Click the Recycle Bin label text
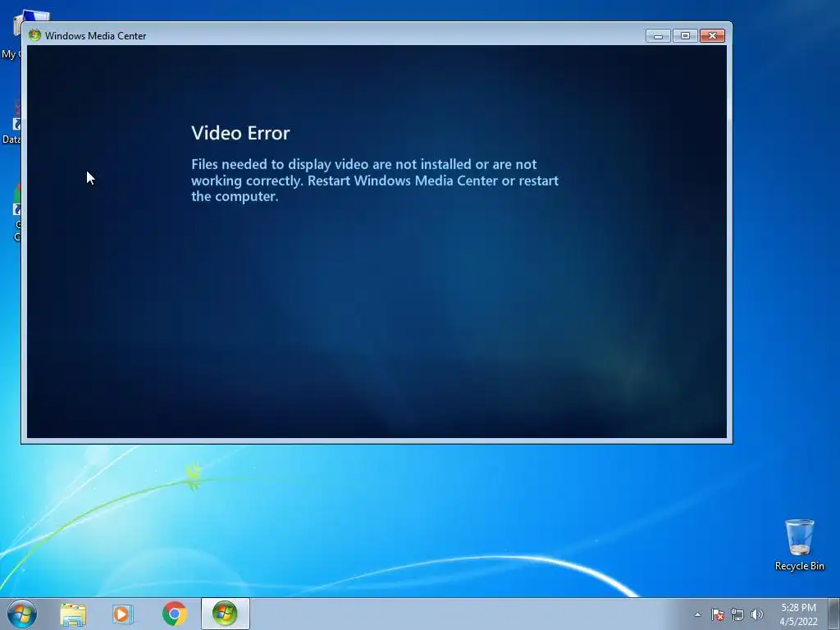 [x=799, y=566]
